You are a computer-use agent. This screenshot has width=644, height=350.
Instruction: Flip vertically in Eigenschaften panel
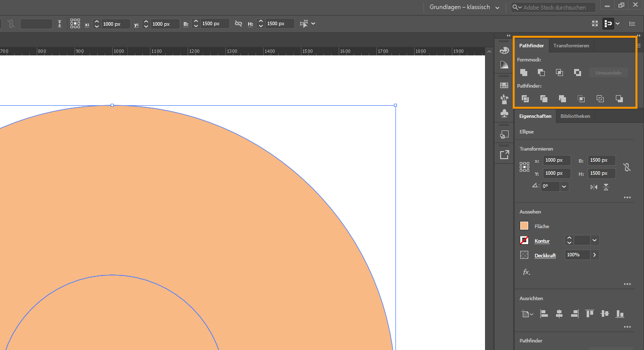coord(606,187)
